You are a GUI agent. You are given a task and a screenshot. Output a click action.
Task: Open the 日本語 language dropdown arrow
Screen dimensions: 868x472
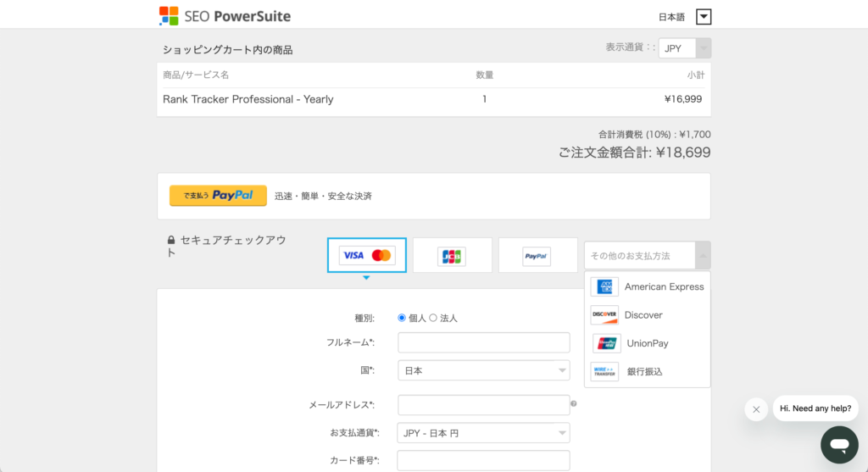coord(704,17)
